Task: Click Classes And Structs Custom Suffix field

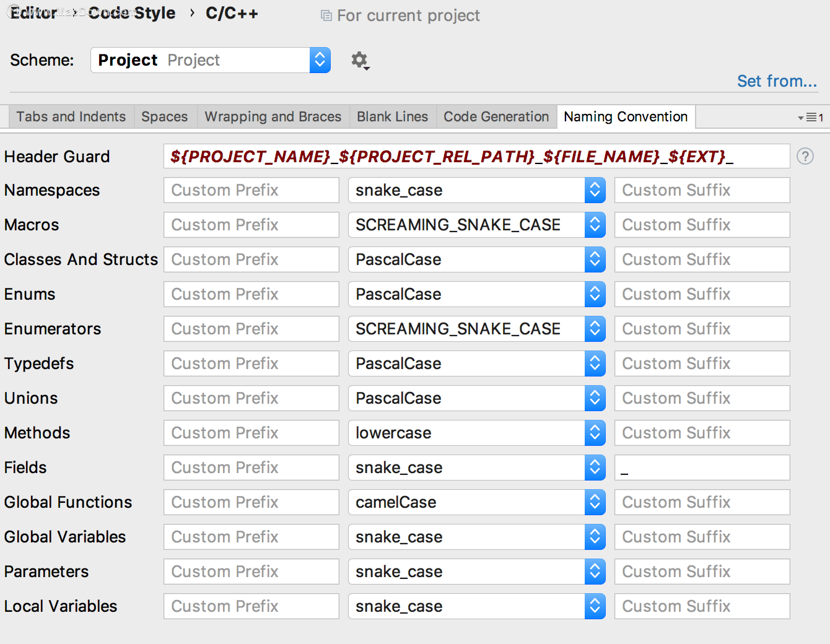Action: click(702, 259)
